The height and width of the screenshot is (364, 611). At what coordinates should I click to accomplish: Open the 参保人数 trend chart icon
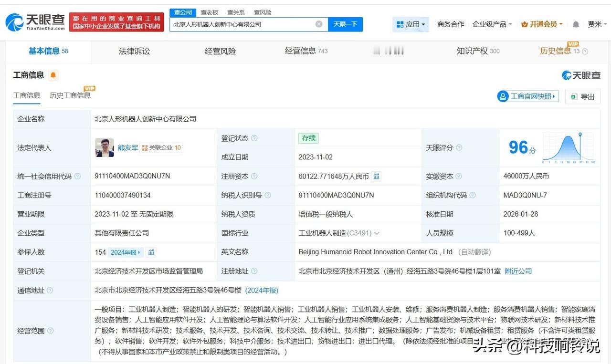tap(151, 252)
